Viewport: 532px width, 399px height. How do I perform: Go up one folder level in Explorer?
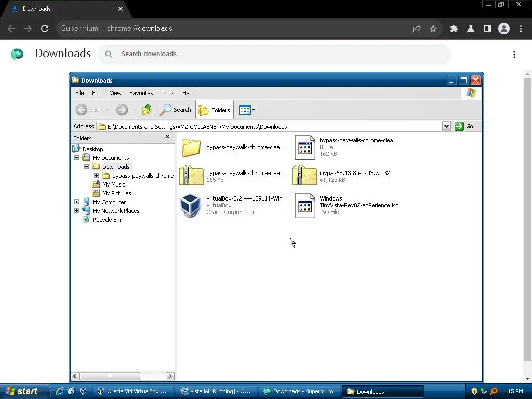[x=147, y=110]
